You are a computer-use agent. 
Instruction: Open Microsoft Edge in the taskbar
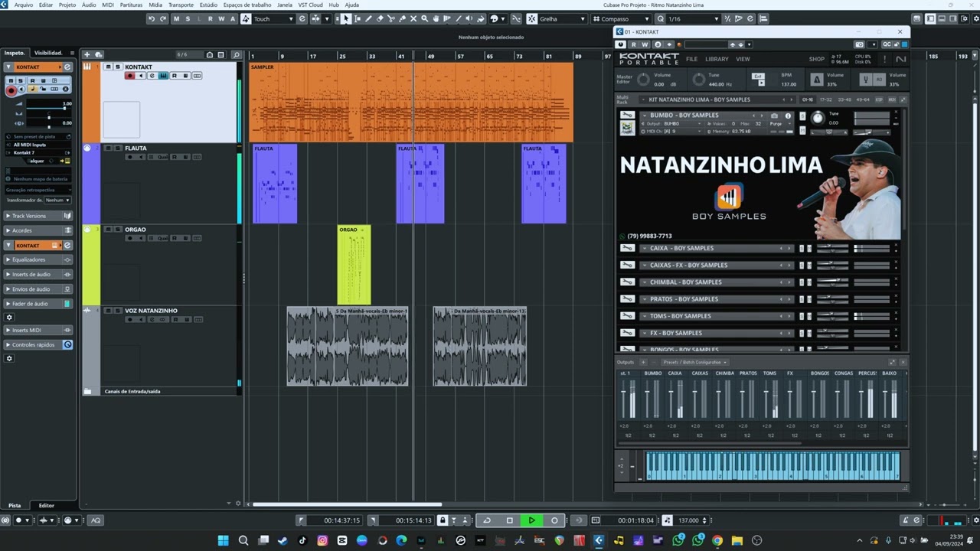(401, 540)
